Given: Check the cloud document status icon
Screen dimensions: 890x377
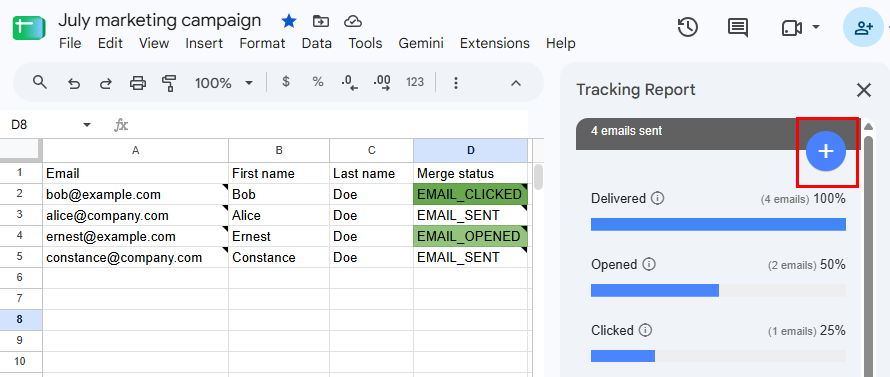Looking at the screenshot, I should pos(353,22).
